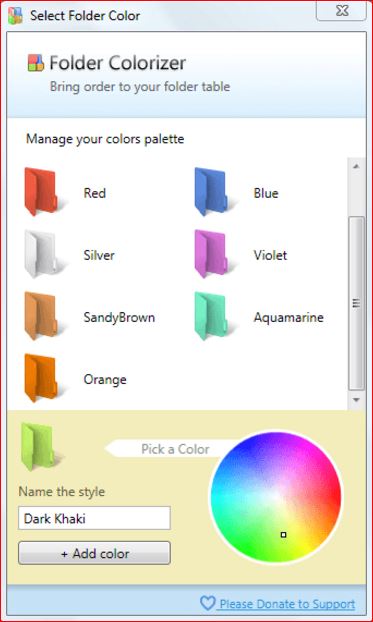Screen dimensions: 373x622
Task: Open the Please Donate to Support link
Action: pyautogui.click(x=287, y=604)
